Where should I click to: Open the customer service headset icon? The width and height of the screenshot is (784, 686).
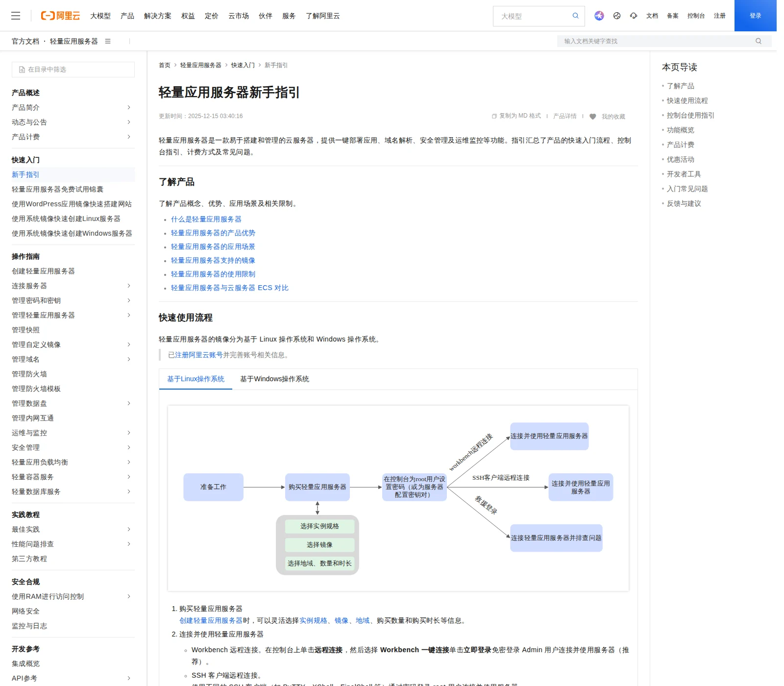point(634,16)
